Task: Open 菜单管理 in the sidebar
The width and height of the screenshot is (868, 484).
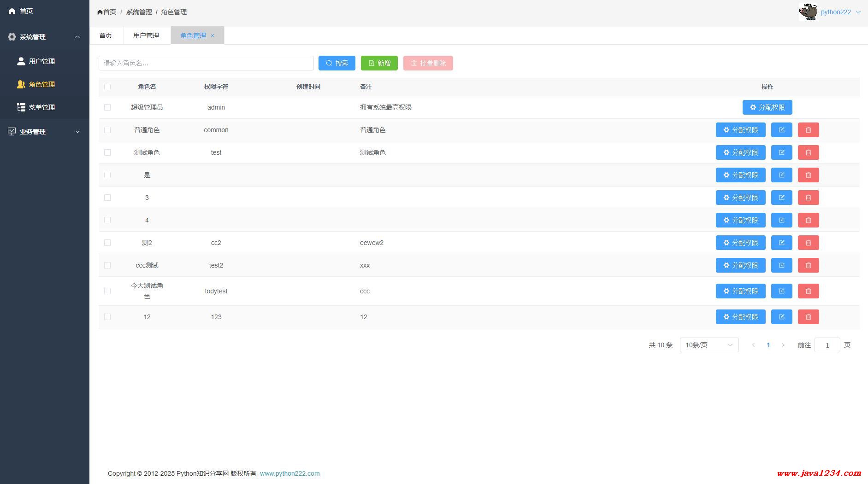Action: 41,107
